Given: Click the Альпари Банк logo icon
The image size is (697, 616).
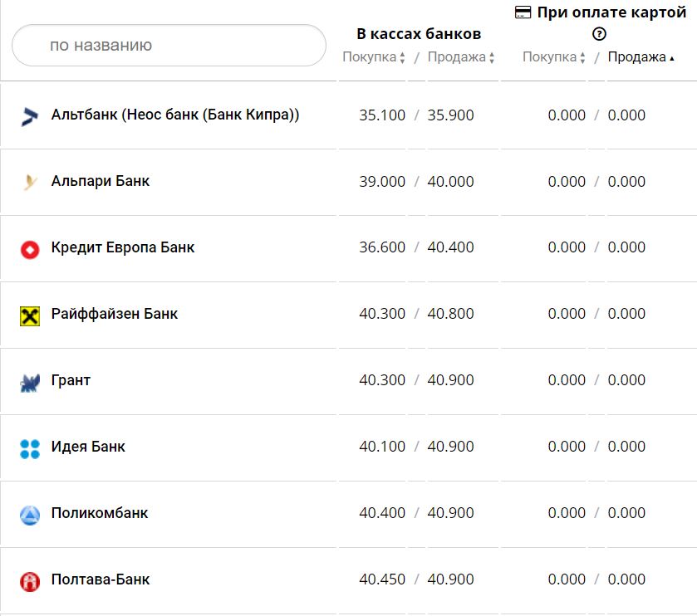Looking at the screenshot, I should [30, 182].
